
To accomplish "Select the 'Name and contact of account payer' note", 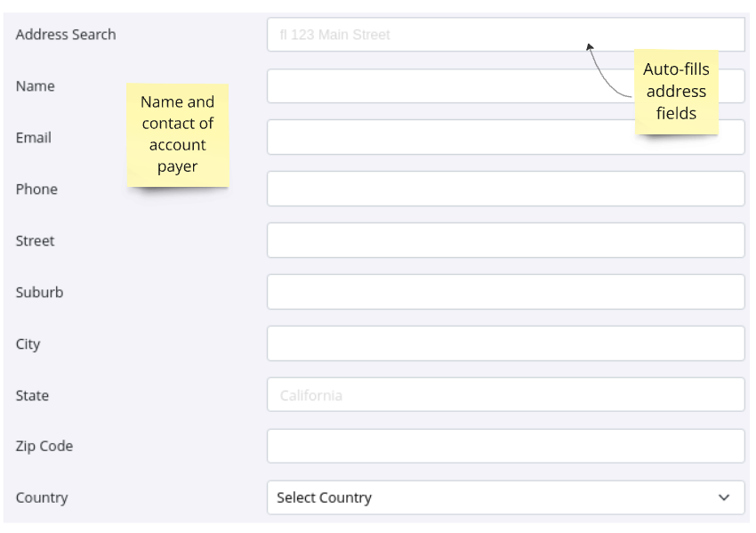I will tap(178, 134).
